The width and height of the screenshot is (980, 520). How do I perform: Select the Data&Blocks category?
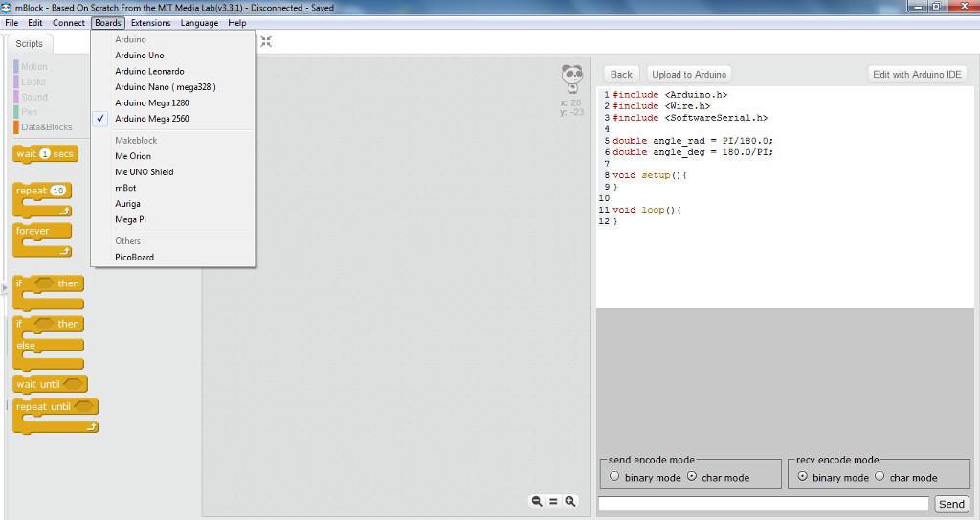(x=43, y=127)
